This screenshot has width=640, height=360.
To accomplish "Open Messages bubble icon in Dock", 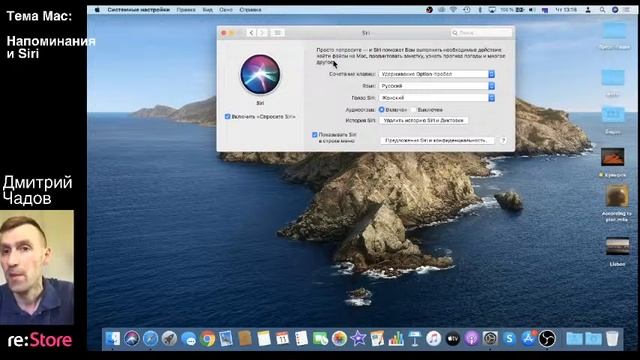I will coord(188,339).
